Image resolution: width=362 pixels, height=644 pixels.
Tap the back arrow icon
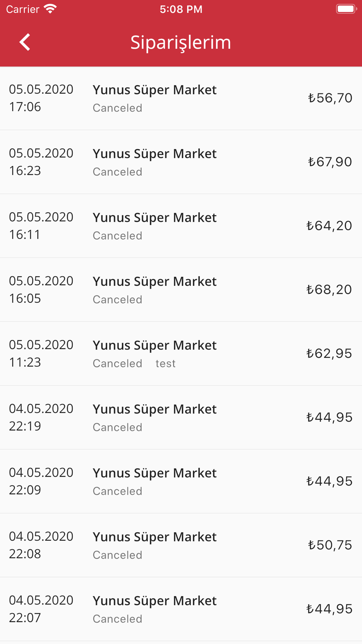tap(25, 42)
